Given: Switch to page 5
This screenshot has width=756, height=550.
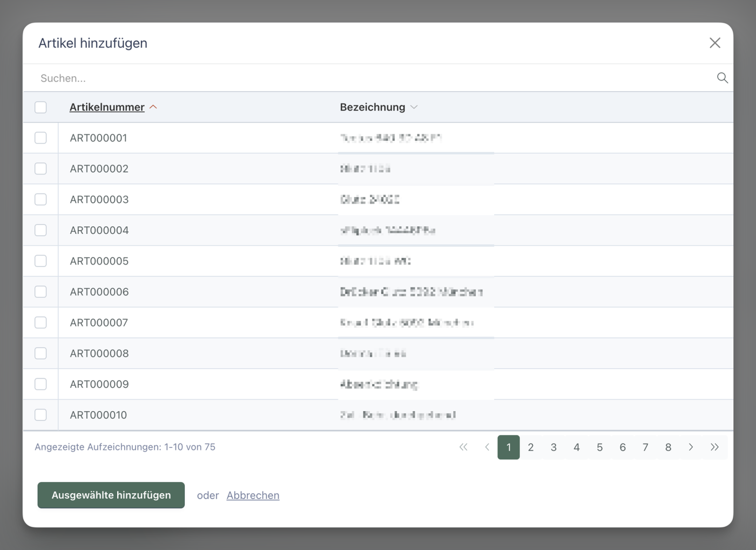Looking at the screenshot, I should [599, 447].
